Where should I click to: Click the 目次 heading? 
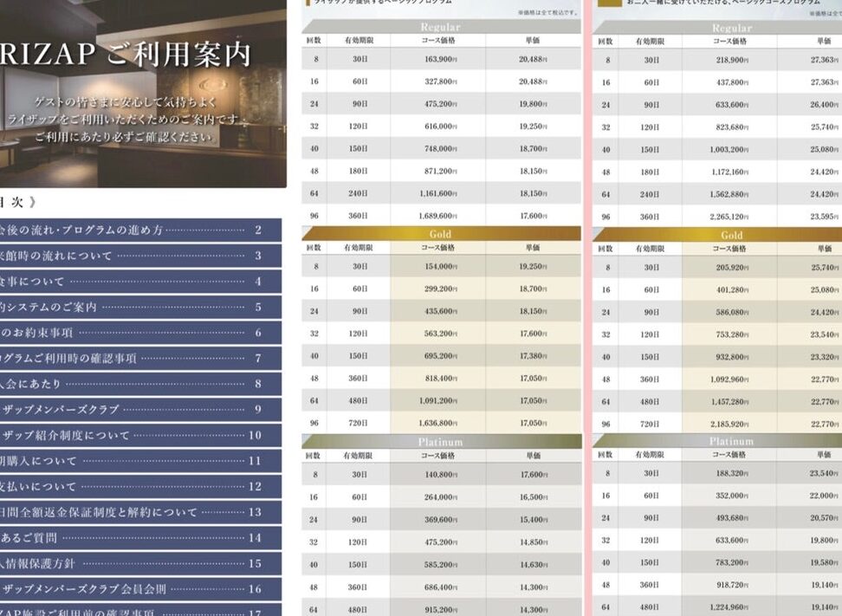tap(17, 203)
